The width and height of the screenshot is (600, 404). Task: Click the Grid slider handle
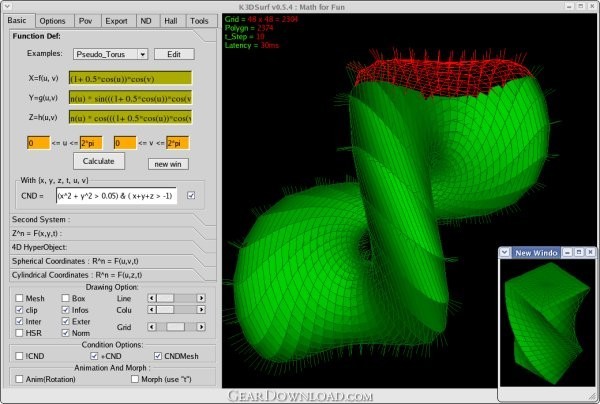pos(176,327)
